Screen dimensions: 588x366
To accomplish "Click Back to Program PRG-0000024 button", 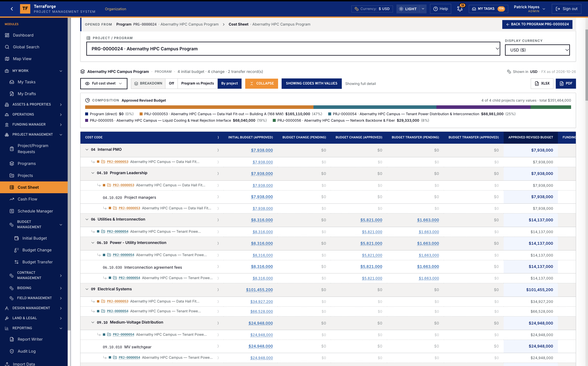I will coord(537,24).
